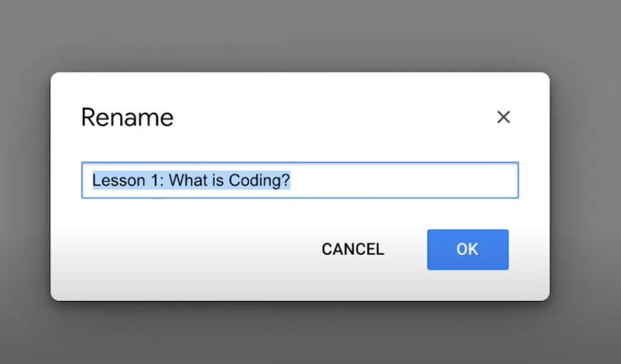Close the Rename dialog with the X
This screenshot has width=621, height=364.
[503, 117]
